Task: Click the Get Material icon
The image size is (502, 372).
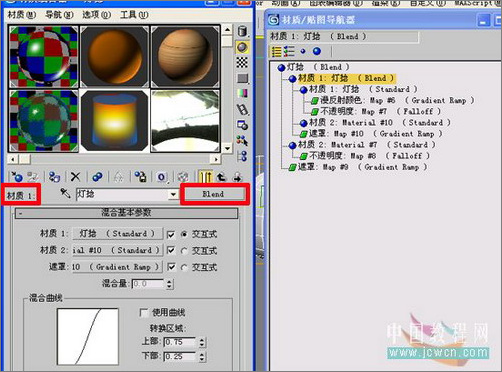Action: point(16,177)
